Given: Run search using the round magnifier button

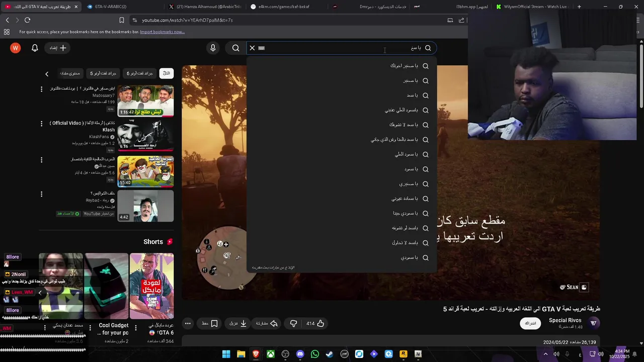Looking at the screenshot, I should [x=236, y=48].
